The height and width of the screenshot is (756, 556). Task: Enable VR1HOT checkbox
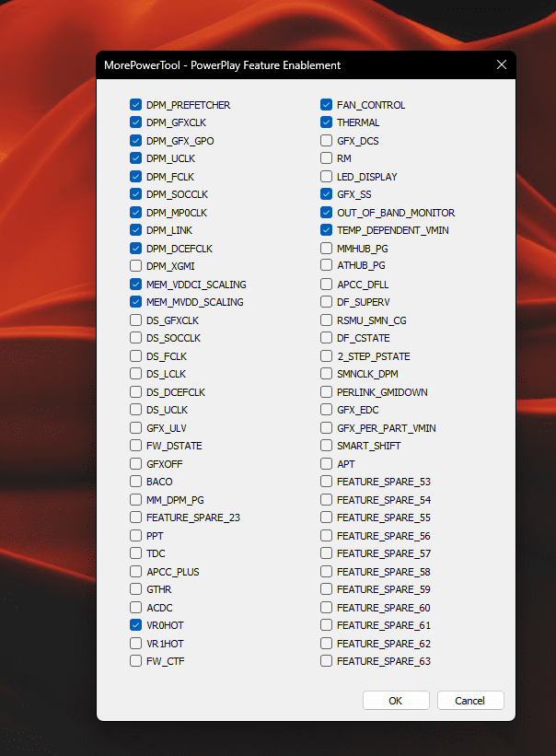(135, 644)
